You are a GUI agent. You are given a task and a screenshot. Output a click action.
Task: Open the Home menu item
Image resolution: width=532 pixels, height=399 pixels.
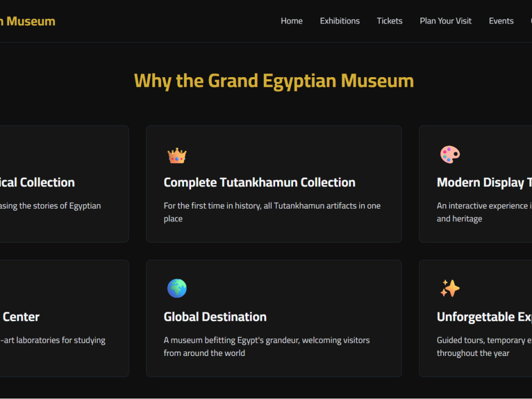(x=292, y=21)
